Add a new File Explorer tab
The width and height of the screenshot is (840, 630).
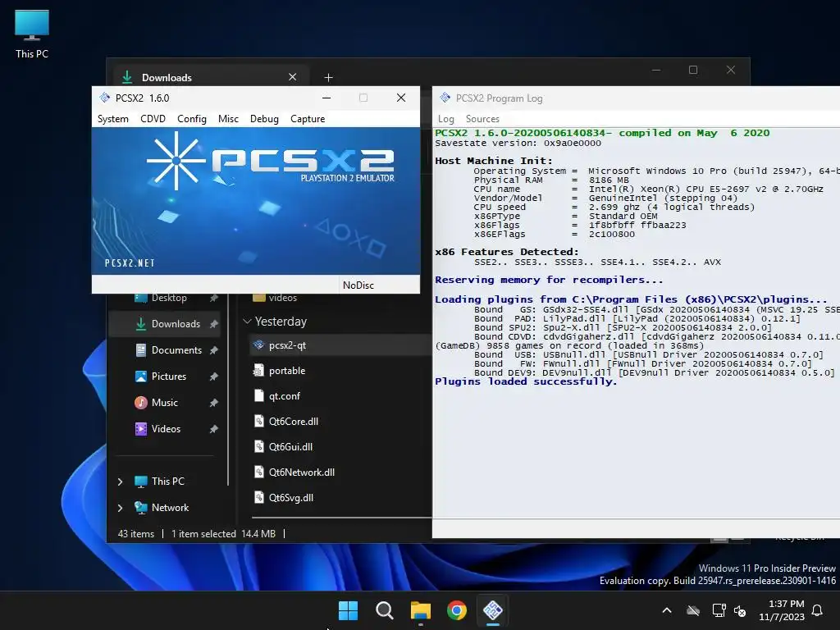(328, 78)
